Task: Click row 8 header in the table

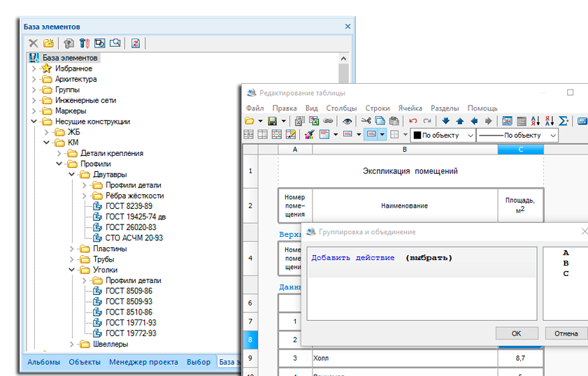Action: (250, 340)
